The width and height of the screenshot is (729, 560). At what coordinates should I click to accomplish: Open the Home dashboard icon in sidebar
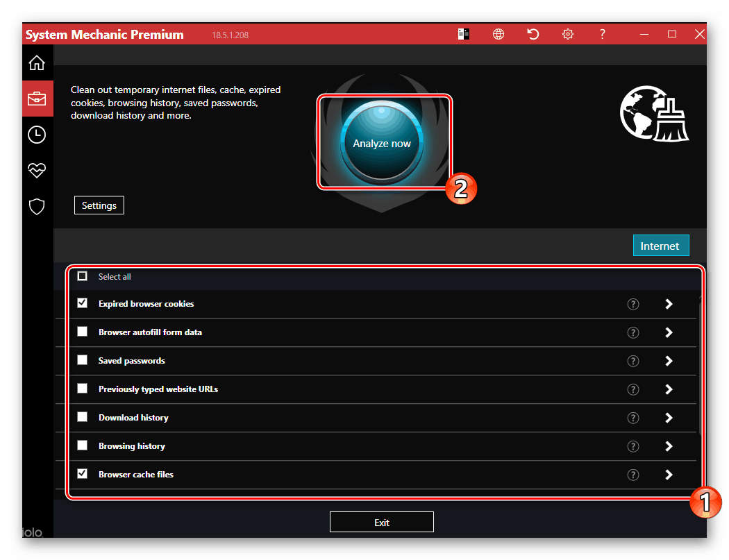tap(37, 62)
